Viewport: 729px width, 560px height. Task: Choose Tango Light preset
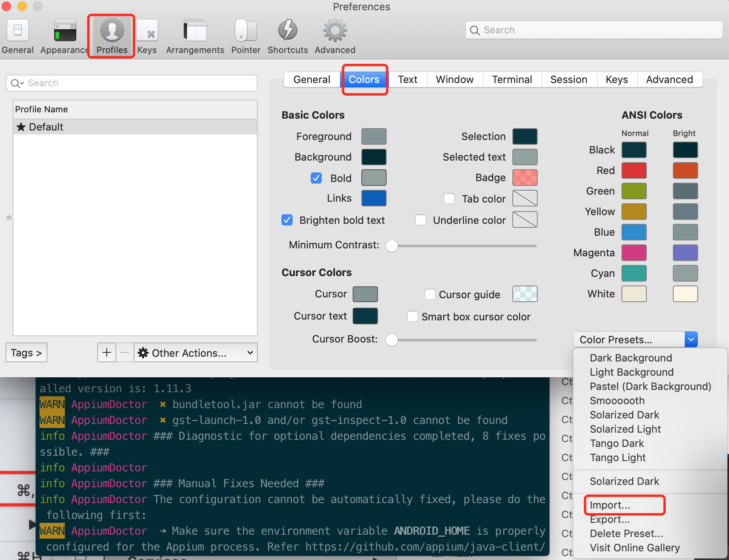point(650,458)
